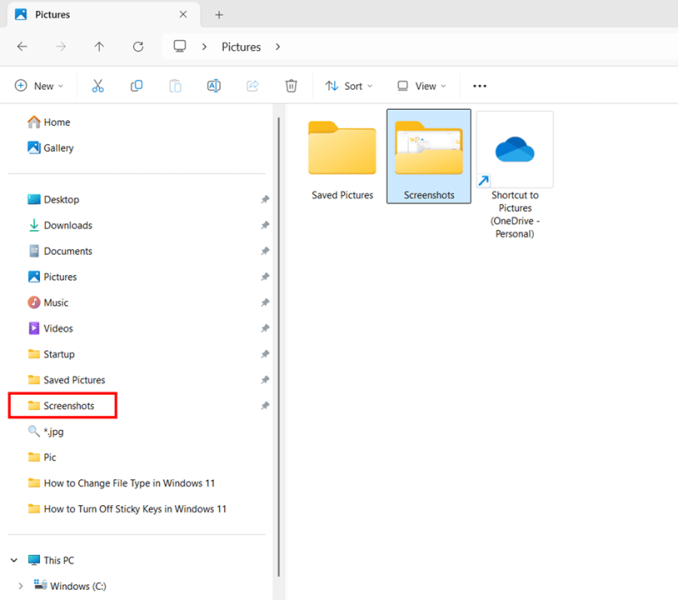Image resolution: width=678 pixels, height=600 pixels.
Task: Toggle the pin next to Documents
Action: point(265,251)
